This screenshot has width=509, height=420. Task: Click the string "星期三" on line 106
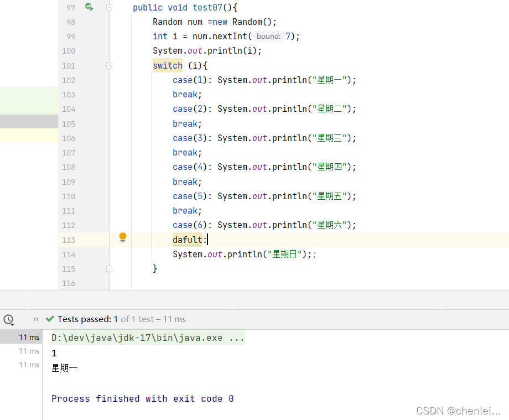click(330, 138)
